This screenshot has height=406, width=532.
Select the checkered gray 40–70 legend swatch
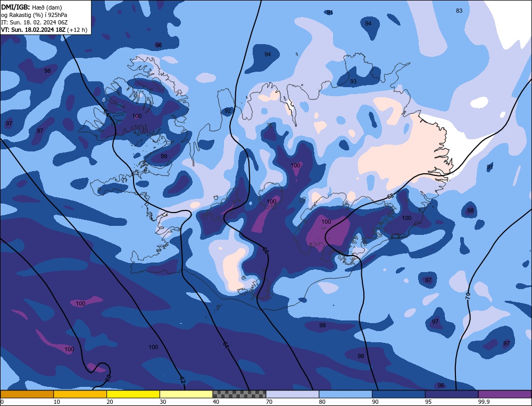(x=239, y=394)
